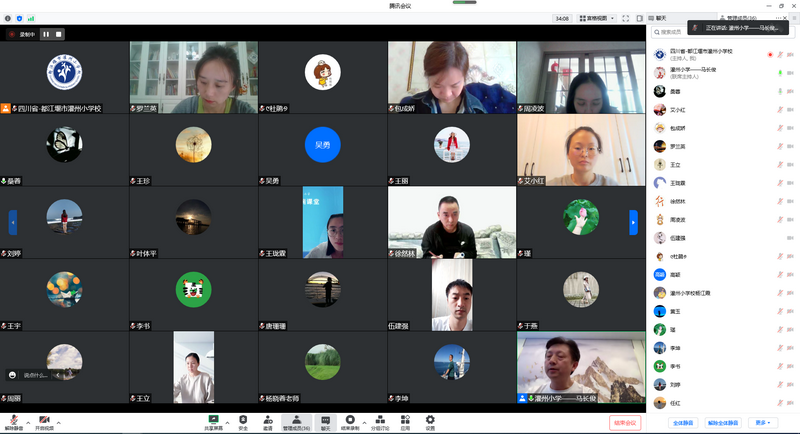Open Breakout Rooms (分组讨论) icon

[x=380, y=420]
